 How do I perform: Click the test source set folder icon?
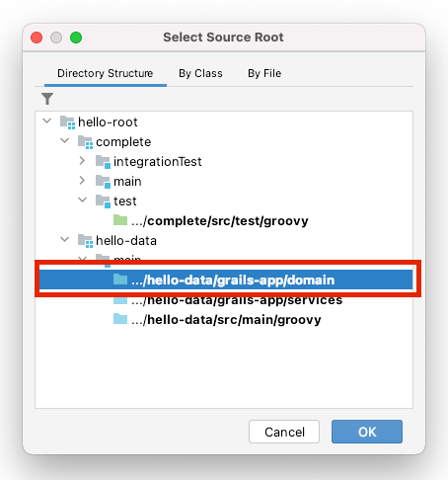tap(103, 201)
